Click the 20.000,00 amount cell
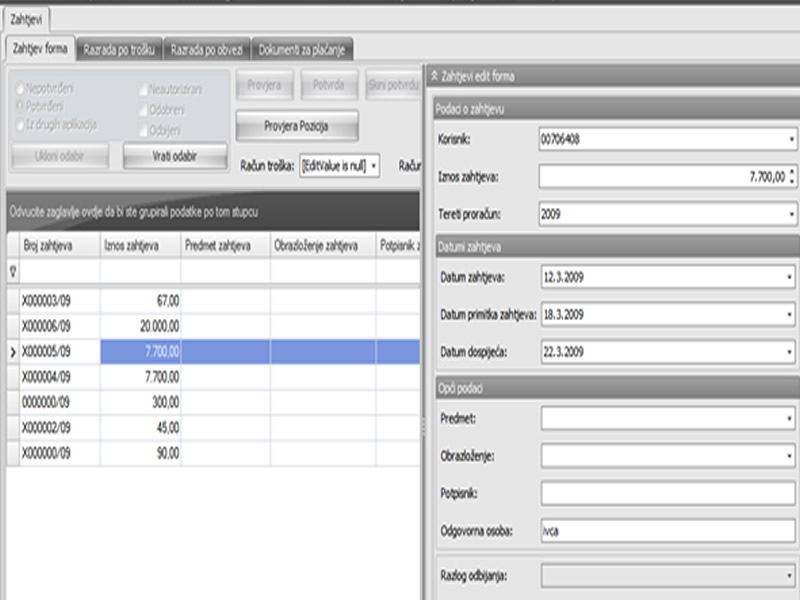Image resolution: width=800 pixels, height=600 pixels. [140, 327]
